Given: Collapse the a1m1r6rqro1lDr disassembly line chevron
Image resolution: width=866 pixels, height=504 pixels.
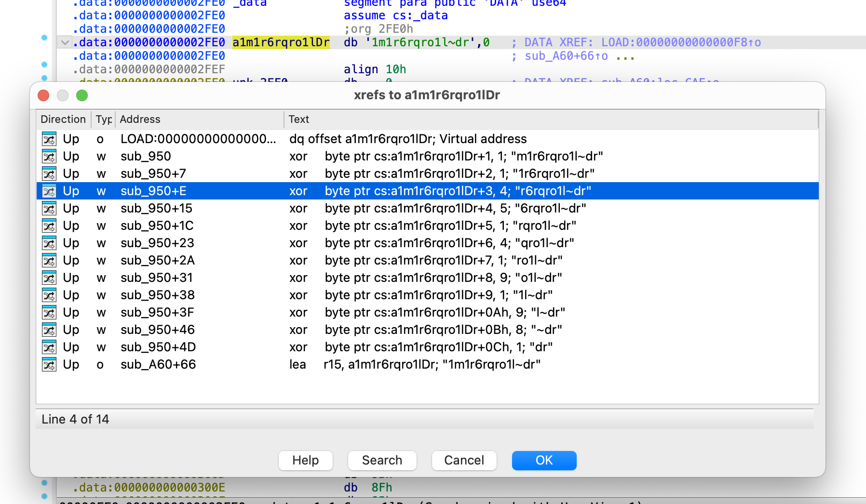Looking at the screenshot, I should tap(65, 43).
